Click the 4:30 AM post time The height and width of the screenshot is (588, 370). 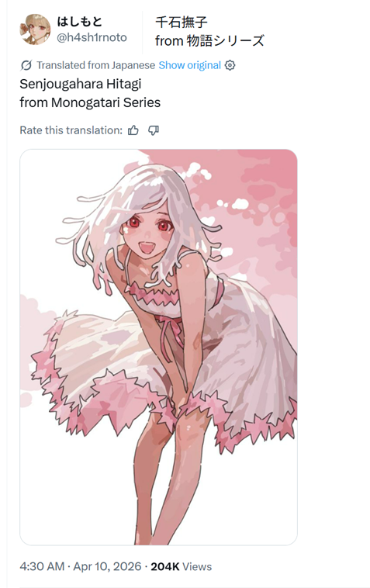point(42,566)
